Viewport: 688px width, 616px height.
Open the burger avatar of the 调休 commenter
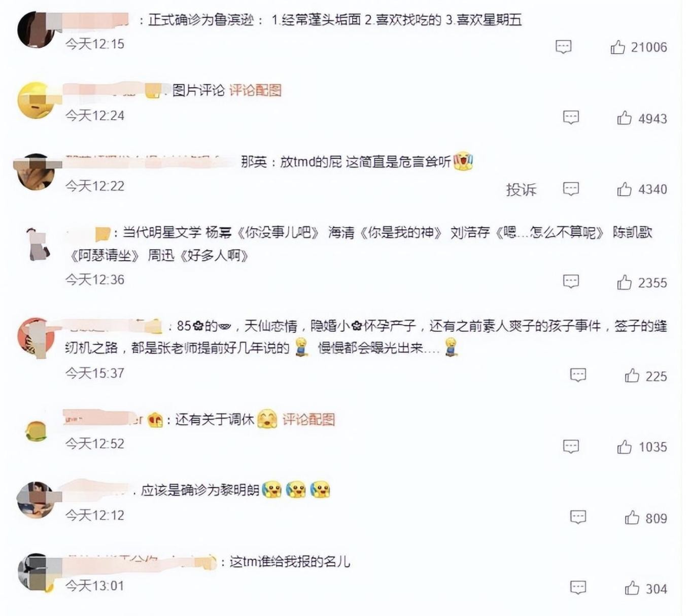(x=36, y=431)
